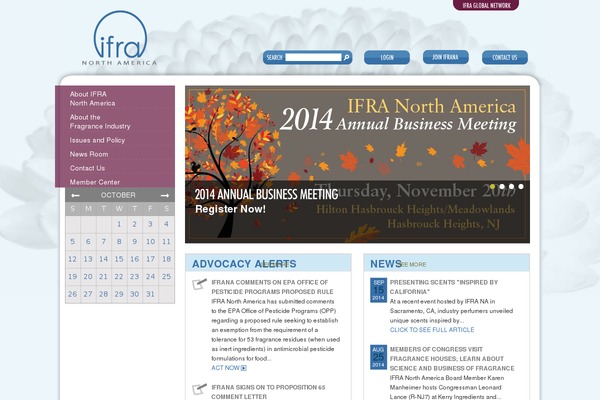Viewport: 600px width, 400px height.
Task: Select October 27 in the calendar
Action: pyautogui.click(x=88, y=294)
